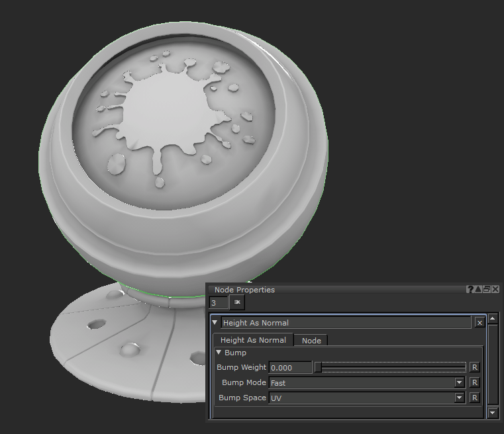Close the Node Properties panel
Image resolution: width=504 pixels, height=434 pixels.
[495, 290]
